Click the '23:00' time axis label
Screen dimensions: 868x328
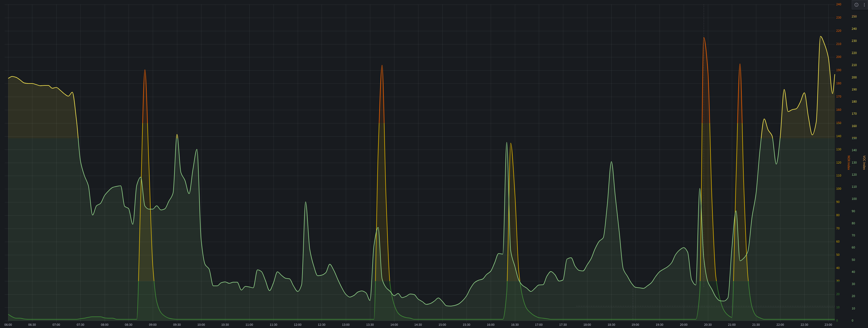[829, 325]
